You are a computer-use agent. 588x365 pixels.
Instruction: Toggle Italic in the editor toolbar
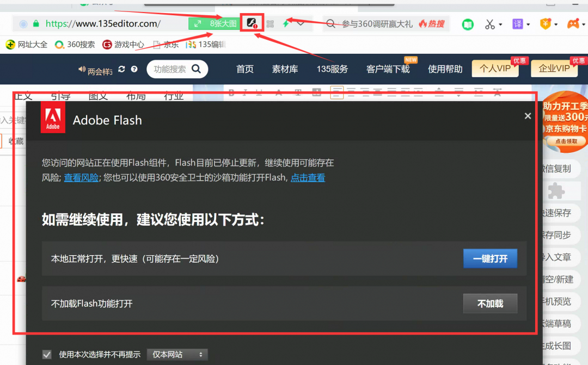point(245,92)
